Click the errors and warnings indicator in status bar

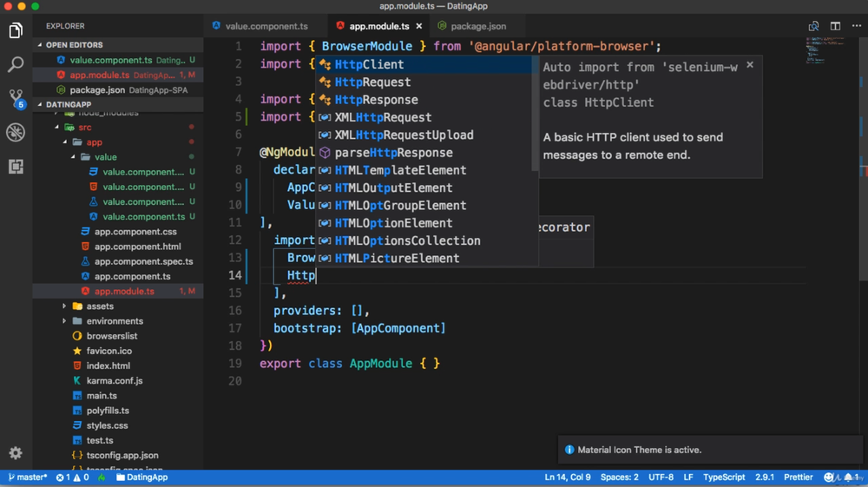[73, 477]
